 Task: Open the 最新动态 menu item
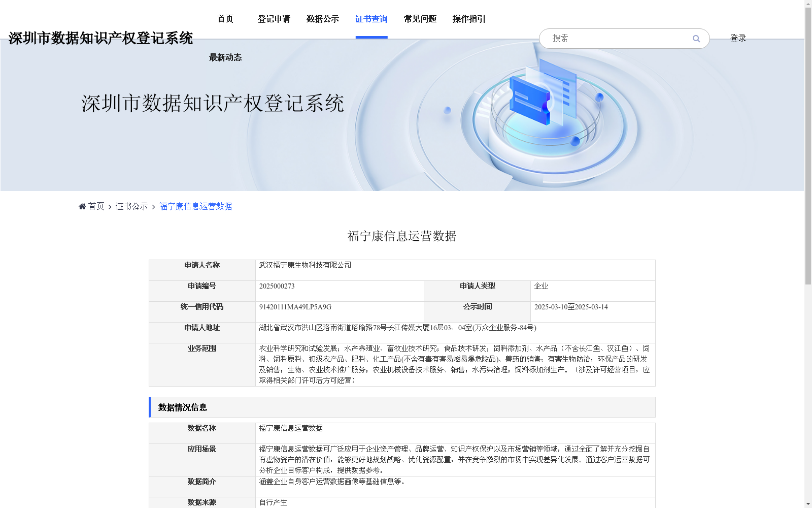pyautogui.click(x=225, y=57)
